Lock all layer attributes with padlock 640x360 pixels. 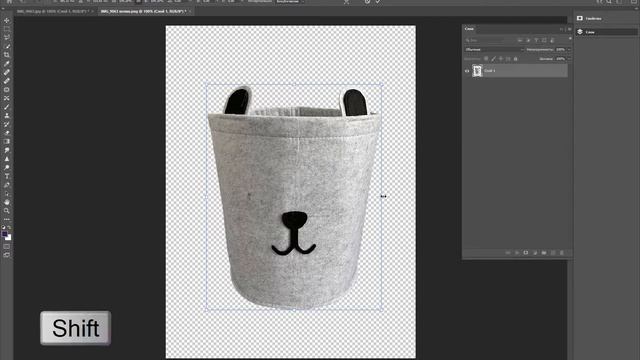[x=516, y=59]
